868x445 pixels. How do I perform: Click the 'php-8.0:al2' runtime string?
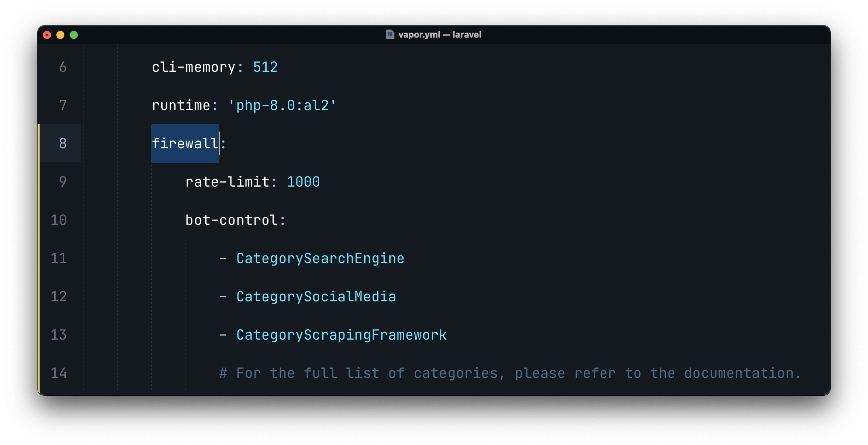coord(282,105)
